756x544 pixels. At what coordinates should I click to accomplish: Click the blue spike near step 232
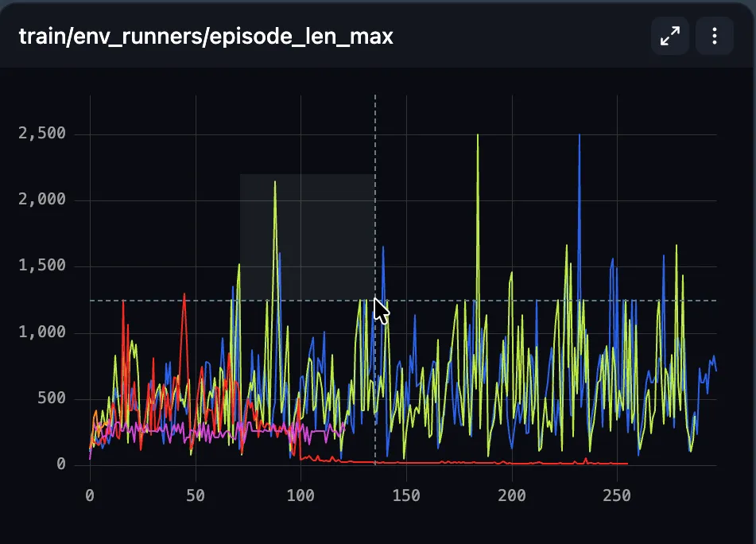click(580, 135)
